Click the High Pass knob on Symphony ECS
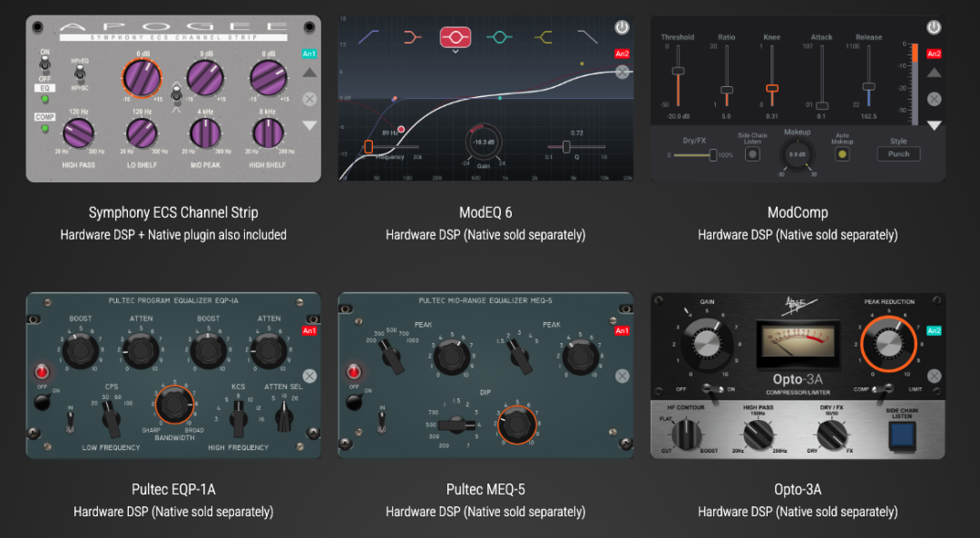 point(78,133)
